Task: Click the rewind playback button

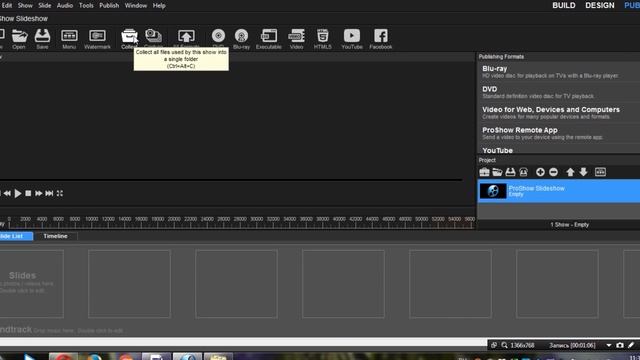Action: coord(7,193)
